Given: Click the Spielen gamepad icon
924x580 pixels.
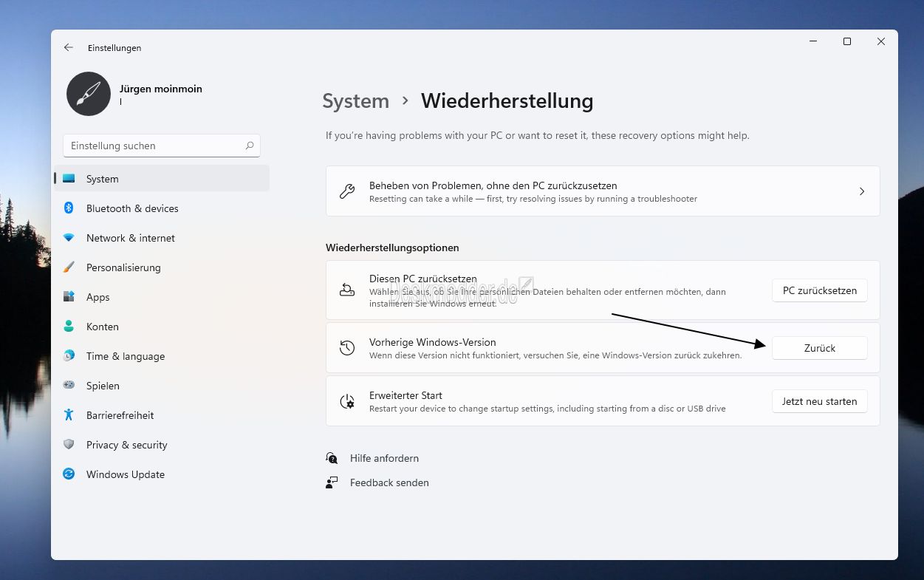Looking at the screenshot, I should click(69, 386).
